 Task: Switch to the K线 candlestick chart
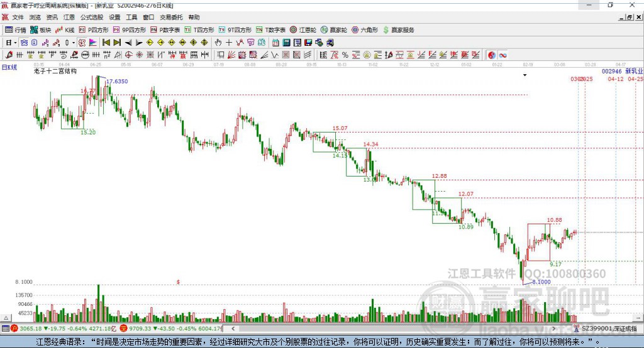pyautogui.click(x=65, y=30)
